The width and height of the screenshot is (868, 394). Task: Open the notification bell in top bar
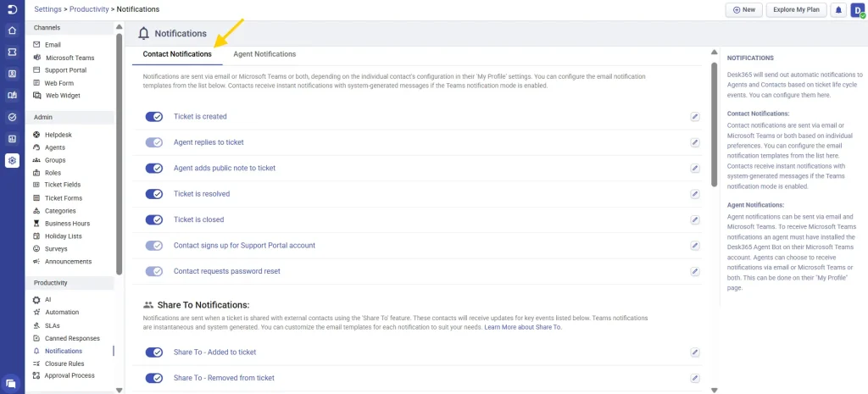(838, 10)
